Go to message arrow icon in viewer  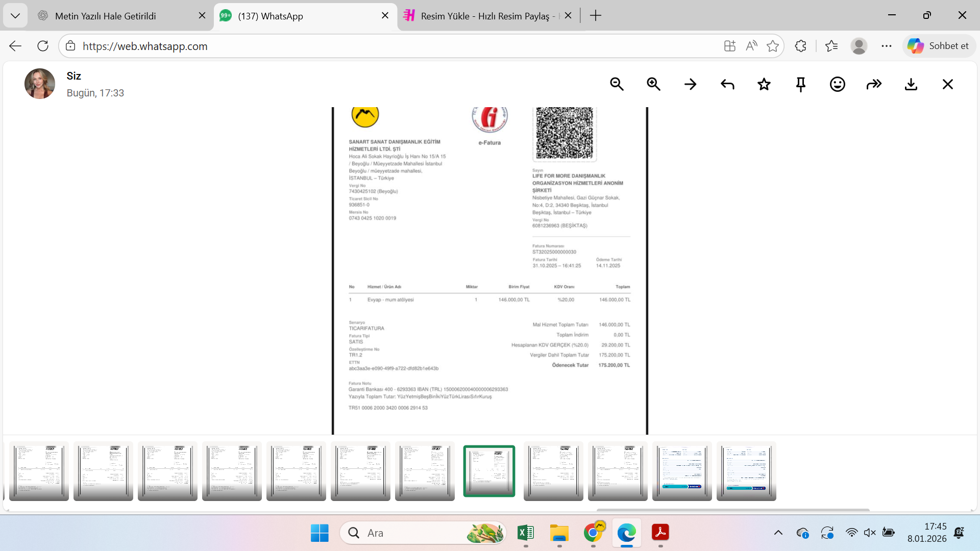(x=690, y=84)
